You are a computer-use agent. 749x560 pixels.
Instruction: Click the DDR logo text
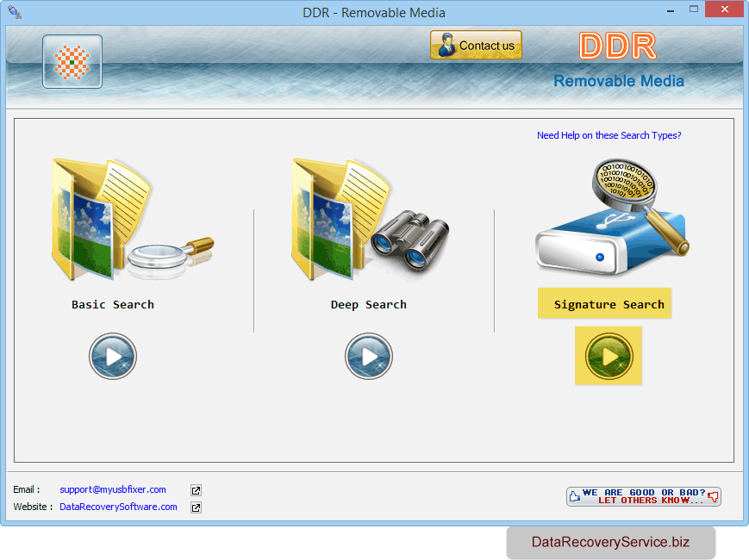click(x=618, y=47)
